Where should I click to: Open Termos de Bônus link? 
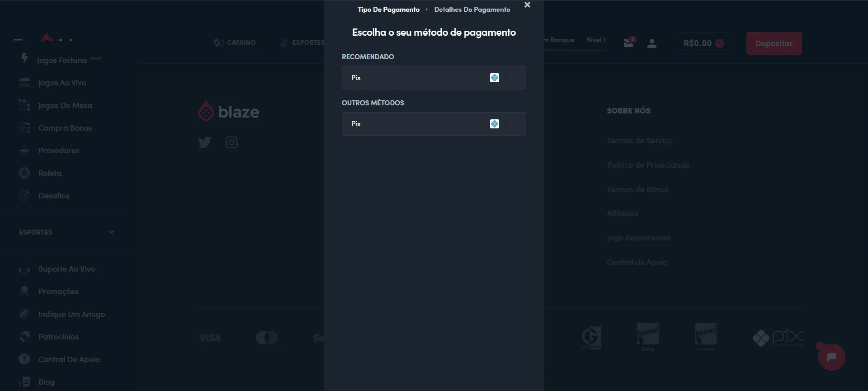point(637,189)
